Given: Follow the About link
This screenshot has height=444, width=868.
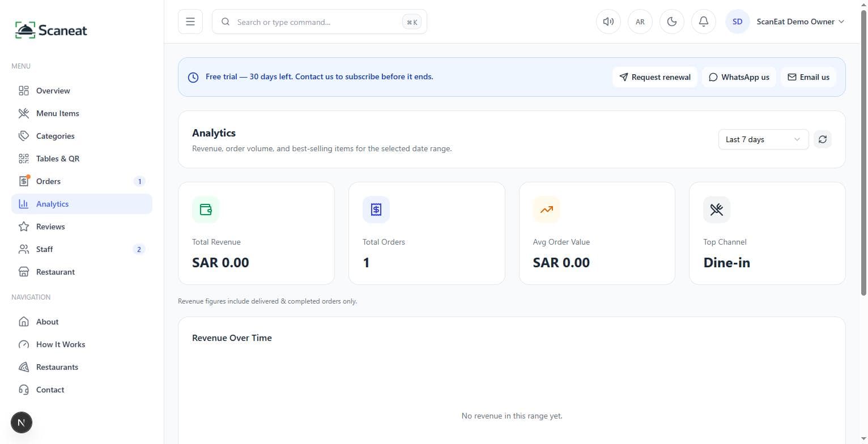Looking at the screenshot, I should [82, 322].
